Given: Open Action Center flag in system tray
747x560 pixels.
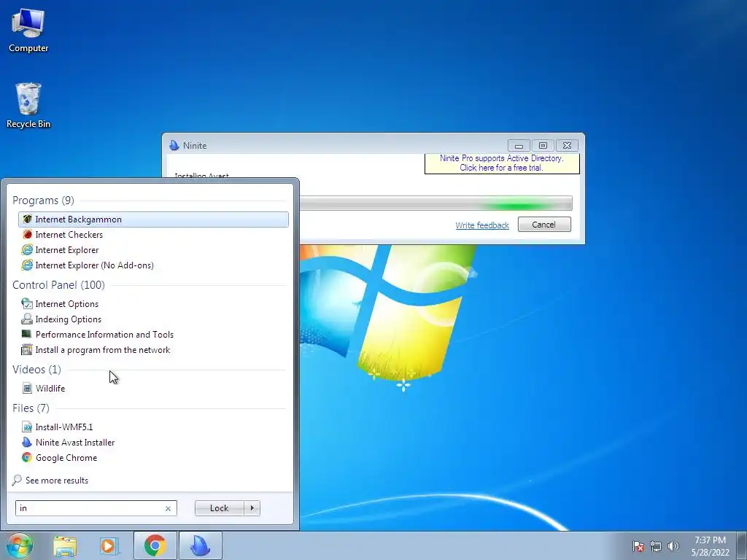Looking at the screenshot, I should (x=638, y=546).
